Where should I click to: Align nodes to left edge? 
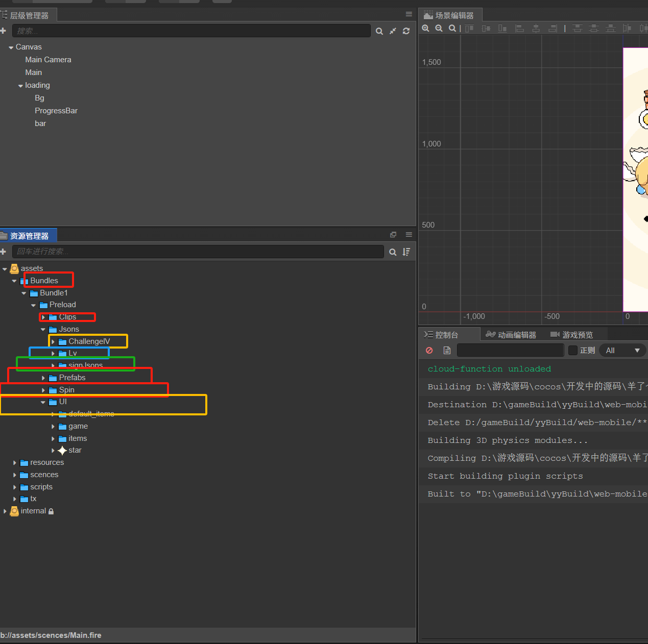coord(519,29)
